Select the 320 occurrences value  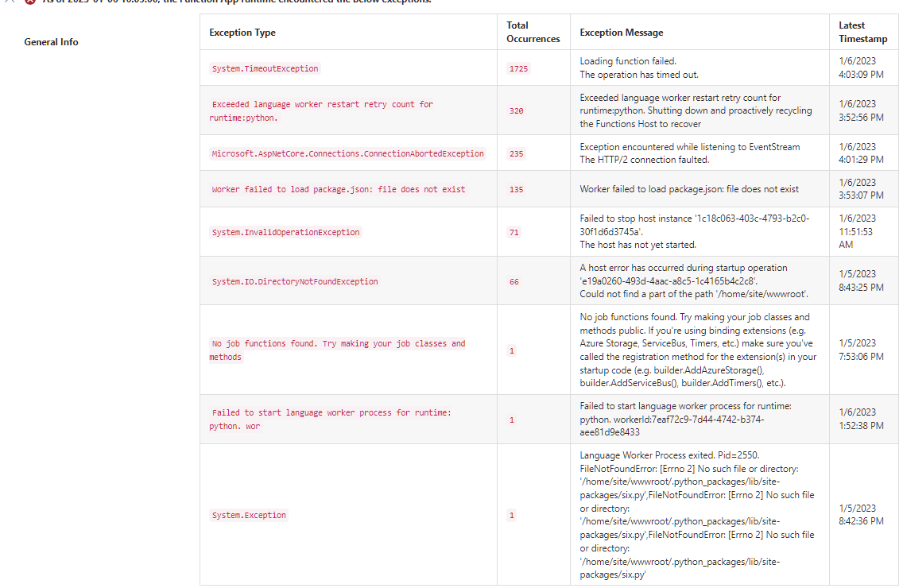[516, 110]
